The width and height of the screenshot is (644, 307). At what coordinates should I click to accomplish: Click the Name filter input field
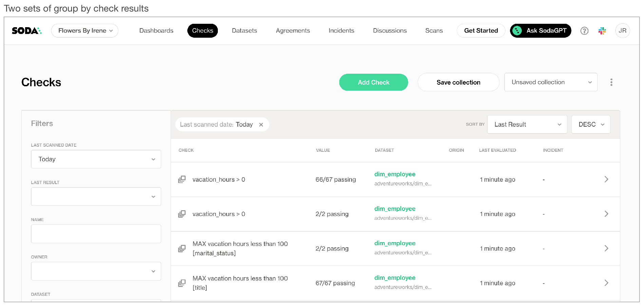pos(96,234)
